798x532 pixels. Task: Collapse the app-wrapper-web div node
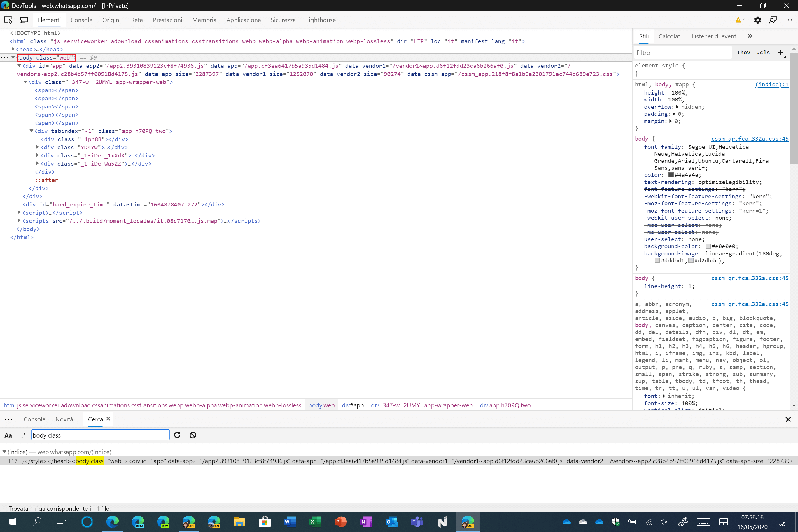(25, 82)
